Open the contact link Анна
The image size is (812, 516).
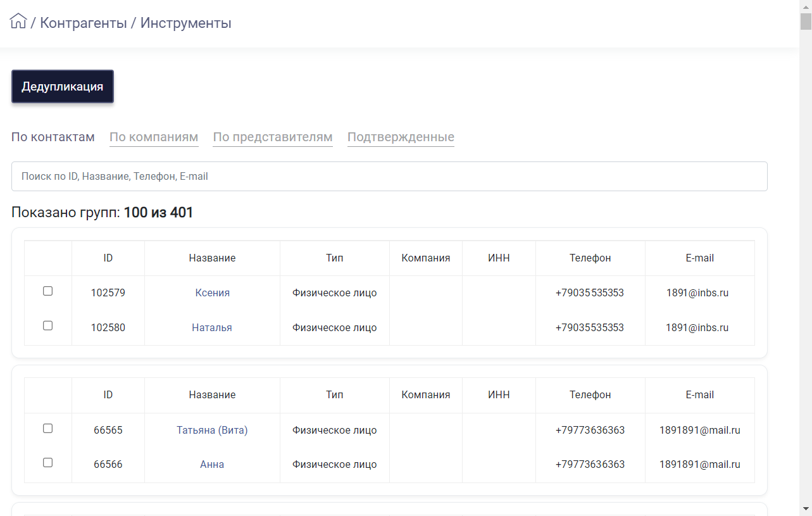point(212,464)
